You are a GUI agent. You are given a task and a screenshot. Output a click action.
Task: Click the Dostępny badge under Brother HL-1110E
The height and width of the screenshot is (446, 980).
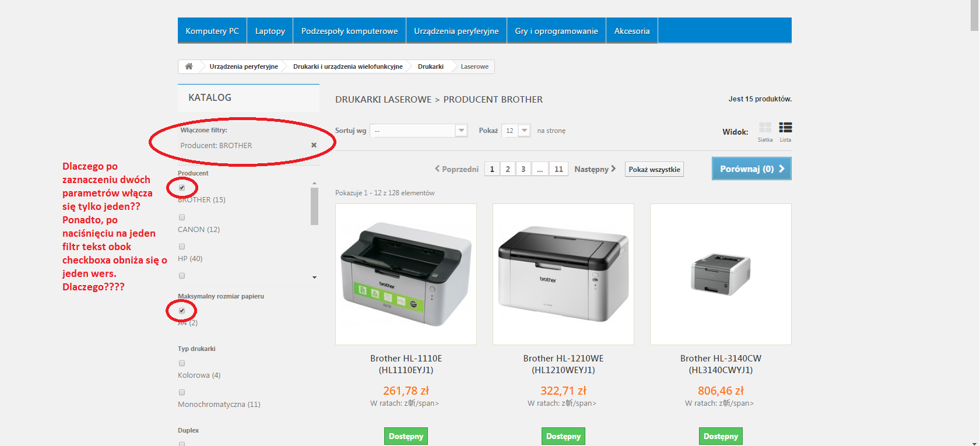click(406, 436)
